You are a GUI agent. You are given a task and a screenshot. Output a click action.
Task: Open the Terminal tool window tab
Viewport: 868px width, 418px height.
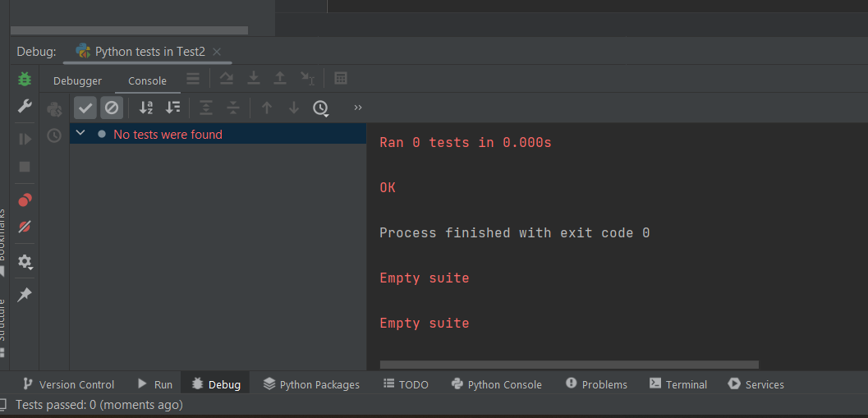point(678,384)
